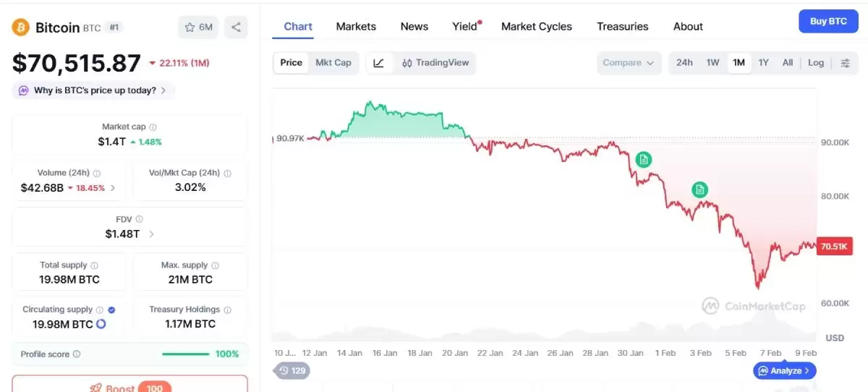Click the Buy BTC button
This screenshot has height=392, width=868.
tap(828, 22)
